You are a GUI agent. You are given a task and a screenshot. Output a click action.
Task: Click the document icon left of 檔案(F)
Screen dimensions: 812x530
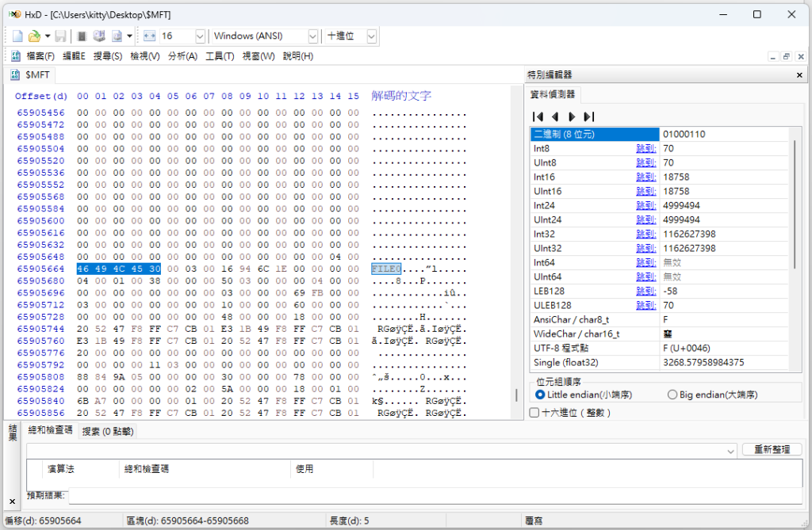tap(16, 56)
